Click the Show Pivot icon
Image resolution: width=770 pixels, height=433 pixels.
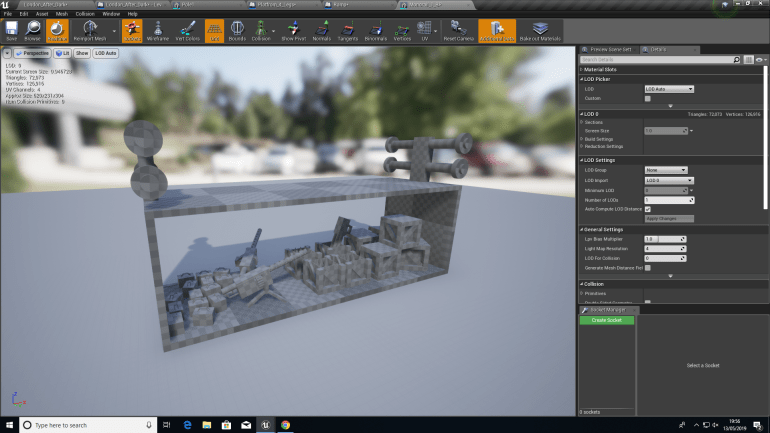(x=292, y=31)
